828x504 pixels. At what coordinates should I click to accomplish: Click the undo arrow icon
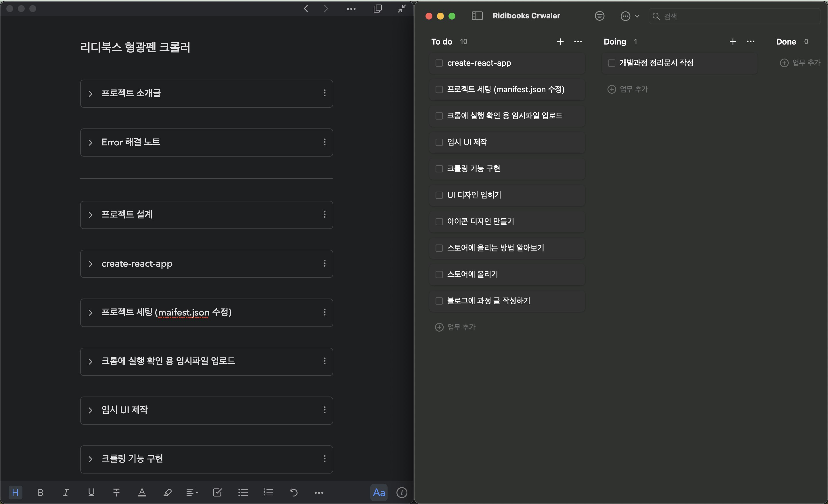294,492
